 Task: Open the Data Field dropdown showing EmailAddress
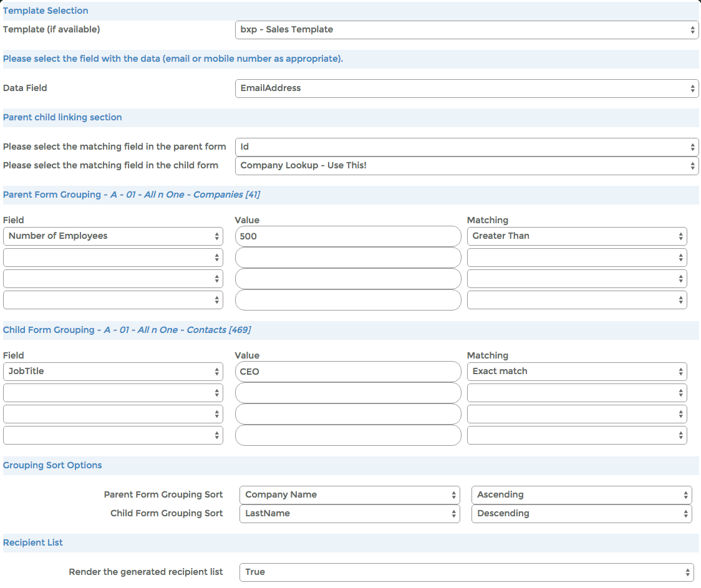(467, 88)
